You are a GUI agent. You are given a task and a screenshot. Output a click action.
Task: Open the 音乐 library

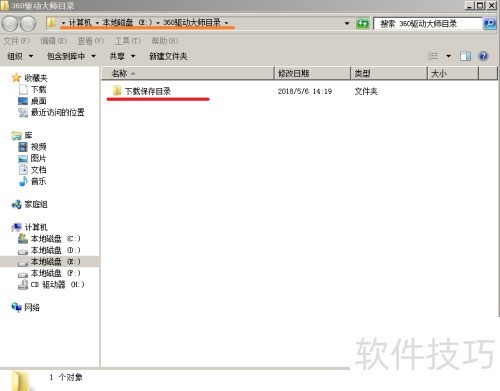click(32, 181)
